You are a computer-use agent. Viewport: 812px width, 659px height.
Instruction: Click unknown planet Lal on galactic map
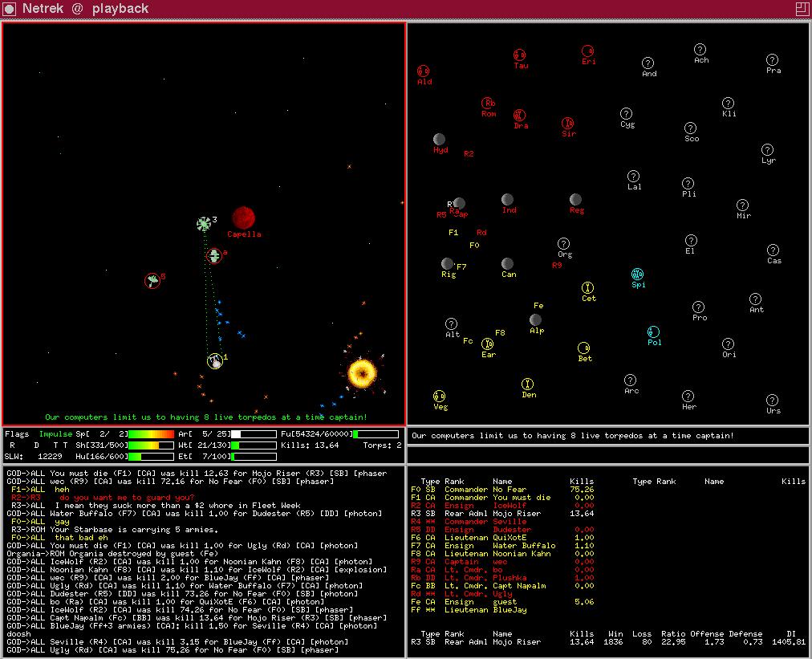(x=633, y=176)
